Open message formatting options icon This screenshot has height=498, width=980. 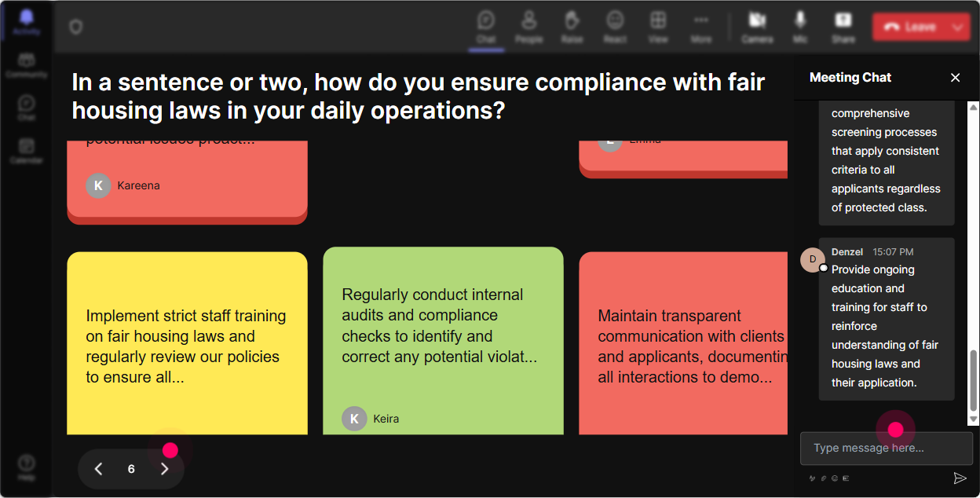coord(812,478)
